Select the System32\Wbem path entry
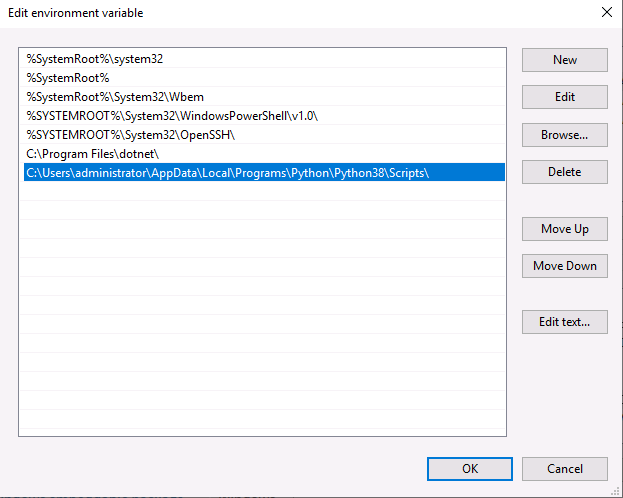 pos(264,97)
